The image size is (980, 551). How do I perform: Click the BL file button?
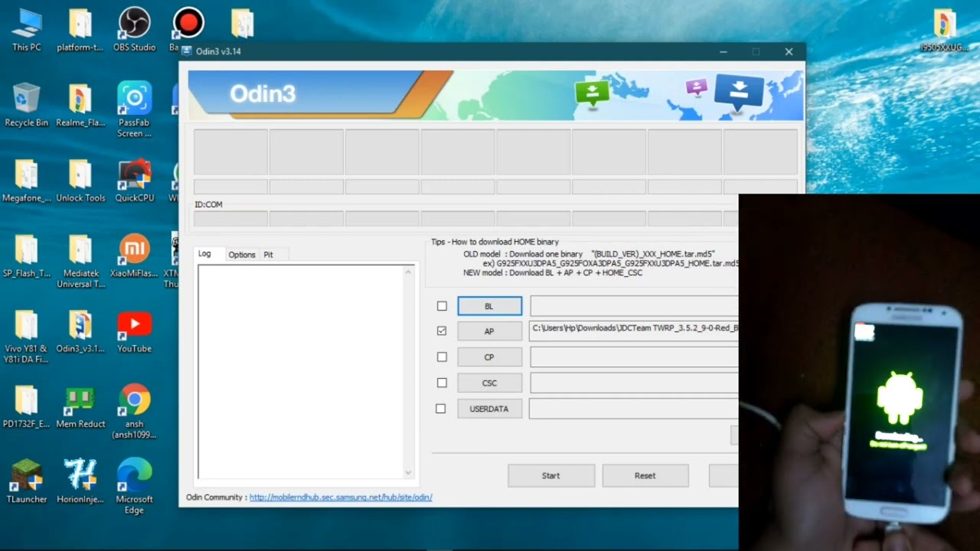click(489, 306)
